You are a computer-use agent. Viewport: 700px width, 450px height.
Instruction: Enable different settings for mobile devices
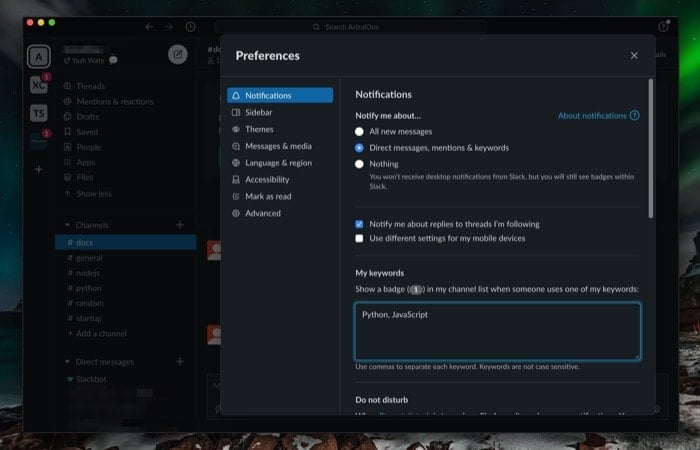359,238
